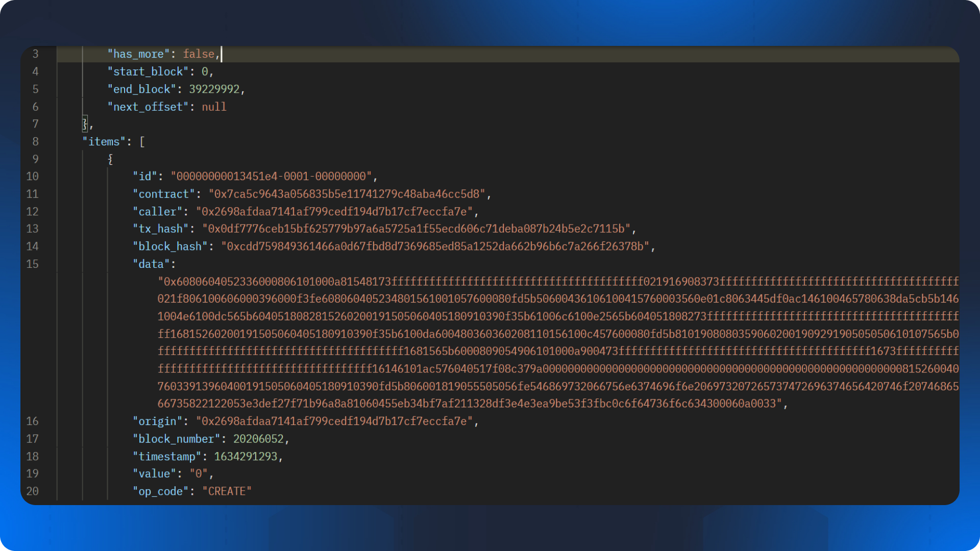This screenshot has width=980, height=551.
Task: Collapse the "items" array bracket
Action: point(142,142)
